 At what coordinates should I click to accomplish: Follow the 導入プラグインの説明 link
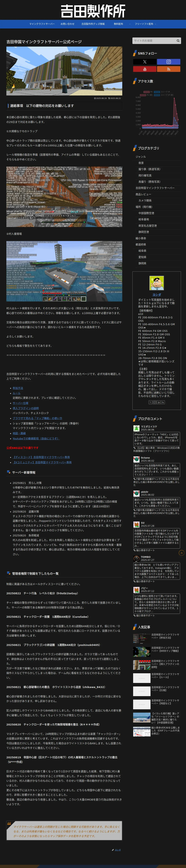[x=26, y=408]
